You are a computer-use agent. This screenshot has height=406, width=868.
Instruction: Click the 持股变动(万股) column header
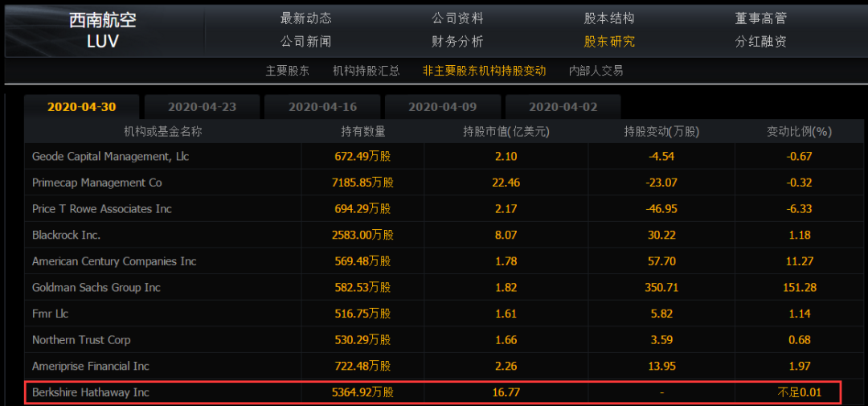point(661,132)
